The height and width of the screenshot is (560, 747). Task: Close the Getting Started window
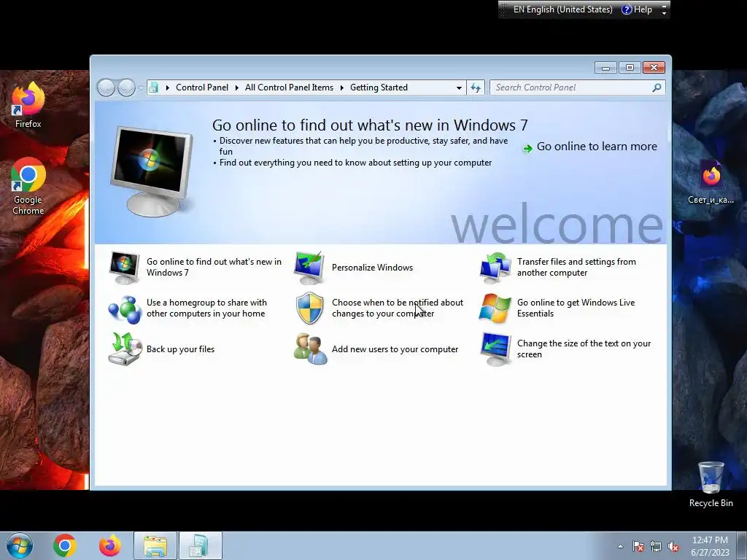coord(654,68)
